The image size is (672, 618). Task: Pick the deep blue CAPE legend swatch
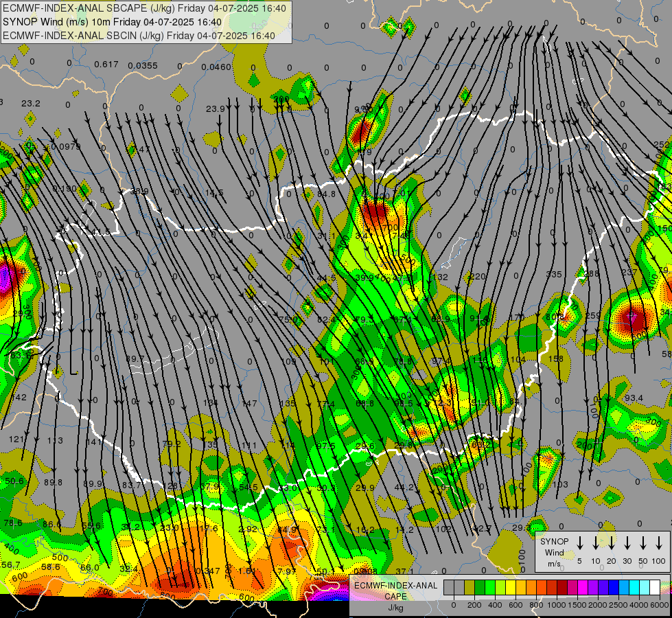pyautogui.click(x=613, y=587)
